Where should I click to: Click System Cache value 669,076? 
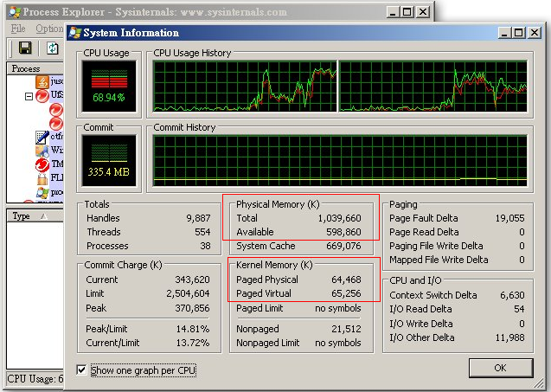point(343,246)
